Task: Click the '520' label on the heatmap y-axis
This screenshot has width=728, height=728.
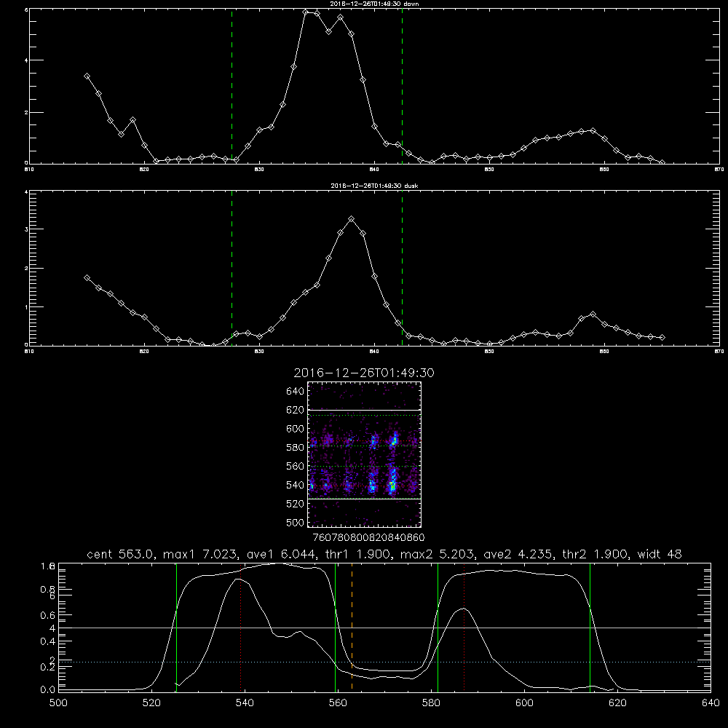Action: [x=296, y=504]
